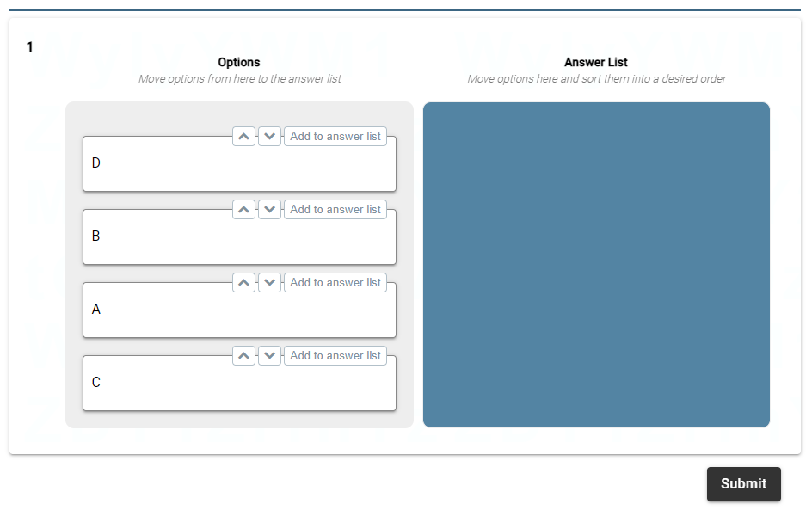Click the Options heading
The image size is (812, 510).
(x=239, y=62)
